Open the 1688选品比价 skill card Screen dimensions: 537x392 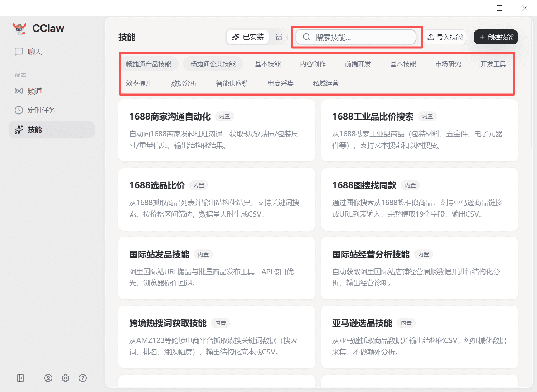coord(216,199)
